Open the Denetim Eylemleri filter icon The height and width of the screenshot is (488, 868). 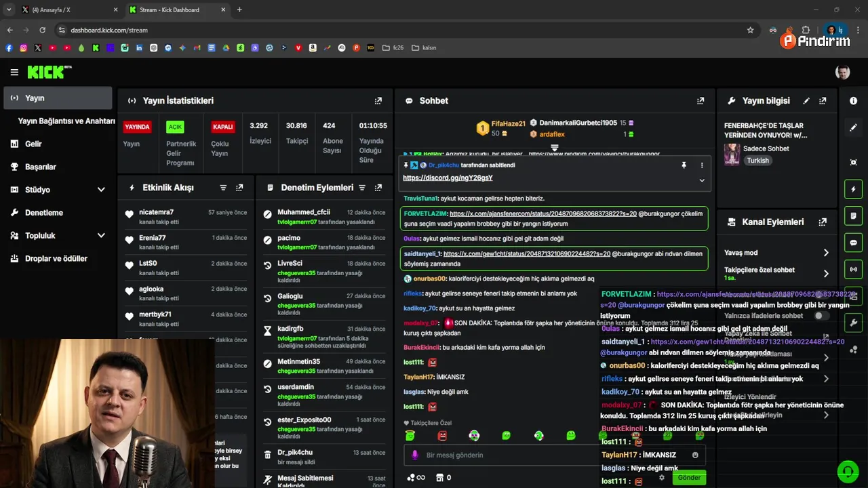(362, 188)
